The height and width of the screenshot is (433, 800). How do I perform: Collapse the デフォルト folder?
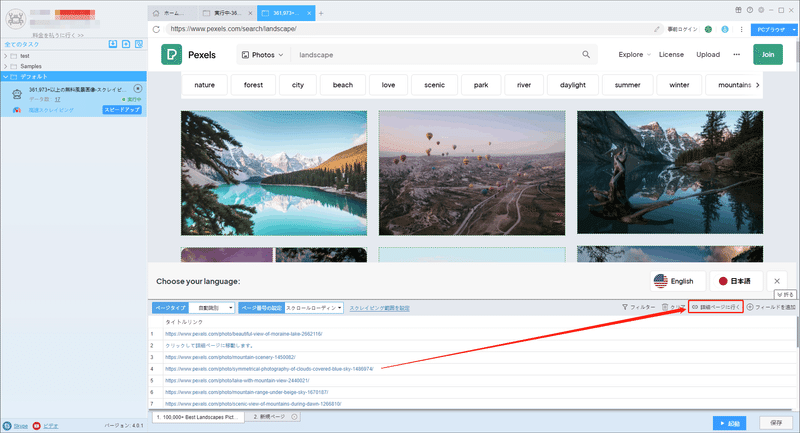click(x=6, y=77)
